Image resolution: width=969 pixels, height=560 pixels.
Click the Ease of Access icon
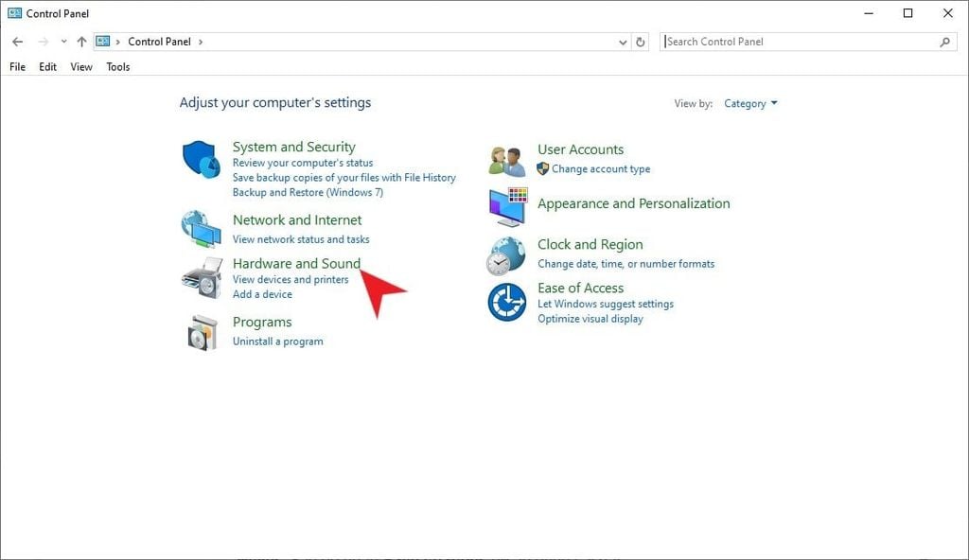505,301
